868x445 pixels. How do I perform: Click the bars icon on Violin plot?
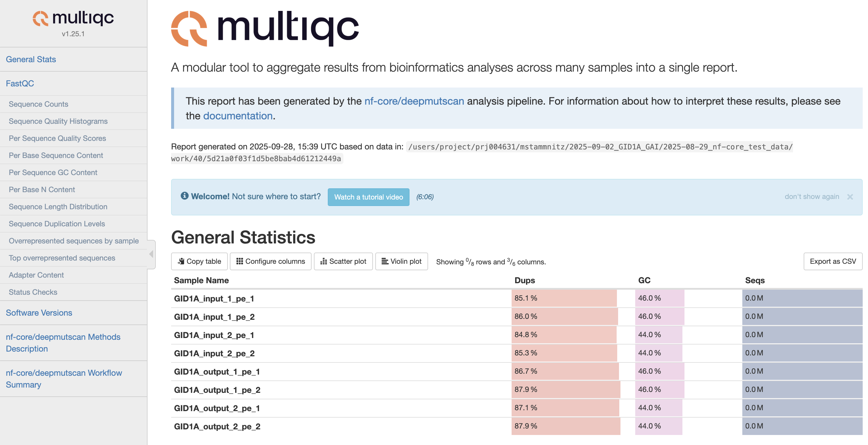click(x=384, y=261)
